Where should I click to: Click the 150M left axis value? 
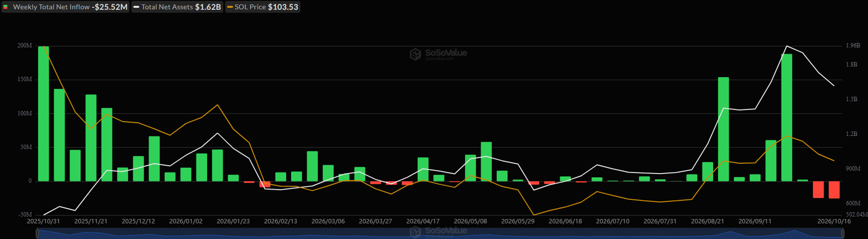pyautogui.click(x=25, y=79)
